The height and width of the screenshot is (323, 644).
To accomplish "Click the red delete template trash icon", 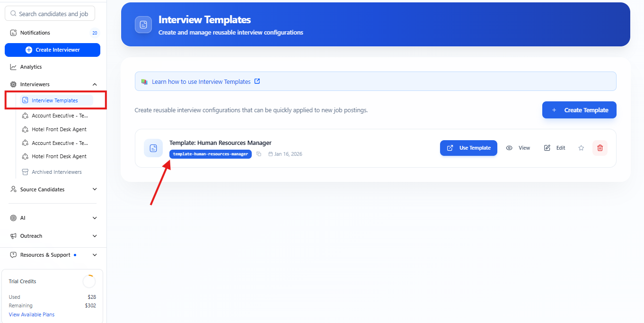I will (600, 148).
